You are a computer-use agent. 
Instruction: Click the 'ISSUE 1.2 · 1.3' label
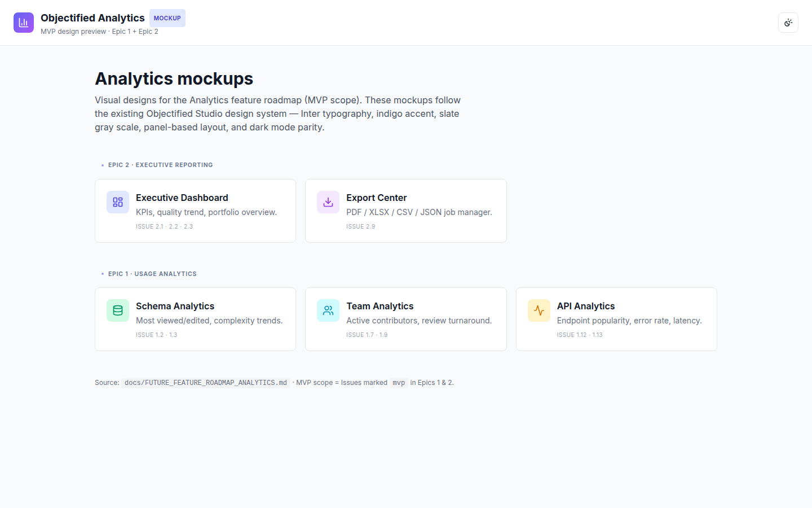(x=156, y=335)
